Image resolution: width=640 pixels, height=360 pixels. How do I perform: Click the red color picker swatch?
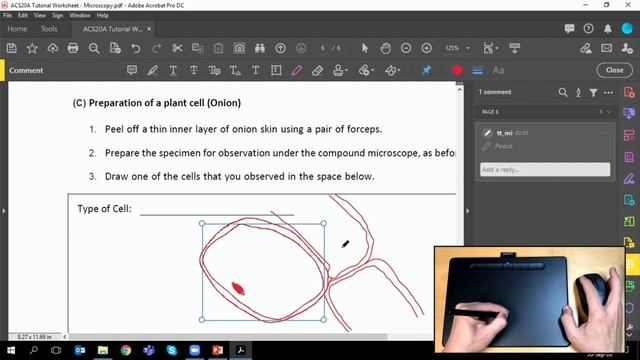pos(457,70)
